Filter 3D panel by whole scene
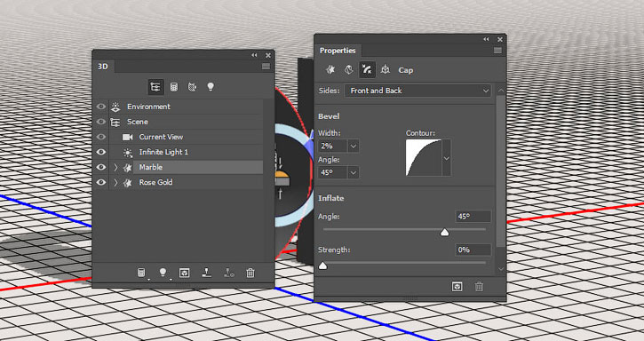This screenshot has width=644, height=341. tap(155, 87)
